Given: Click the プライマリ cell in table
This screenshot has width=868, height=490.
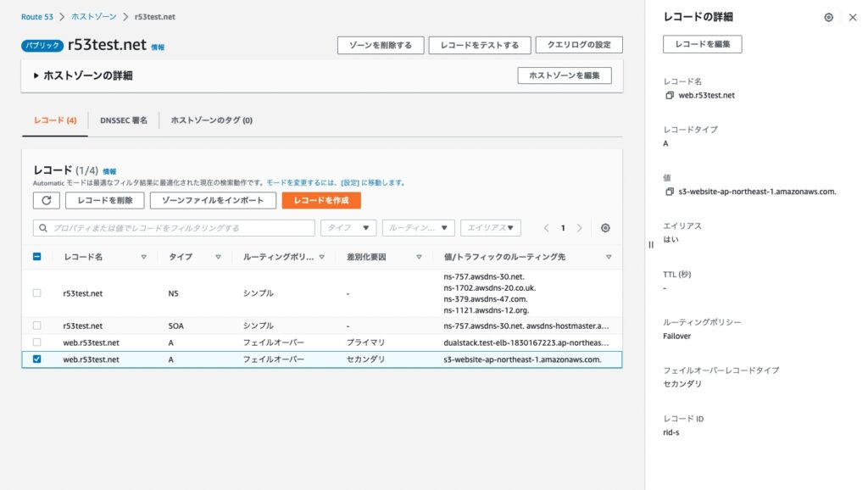Looking at the screenshot, I should click(365, 342).
